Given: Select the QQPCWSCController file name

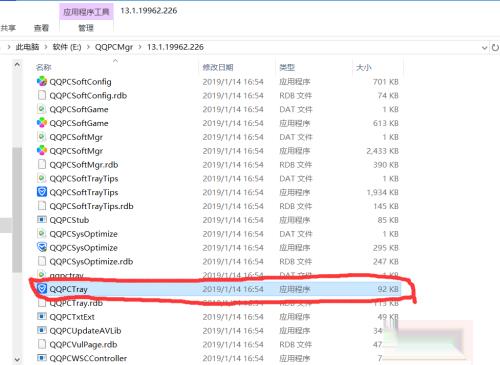Looking at the screenshot, I should (88, 358).
